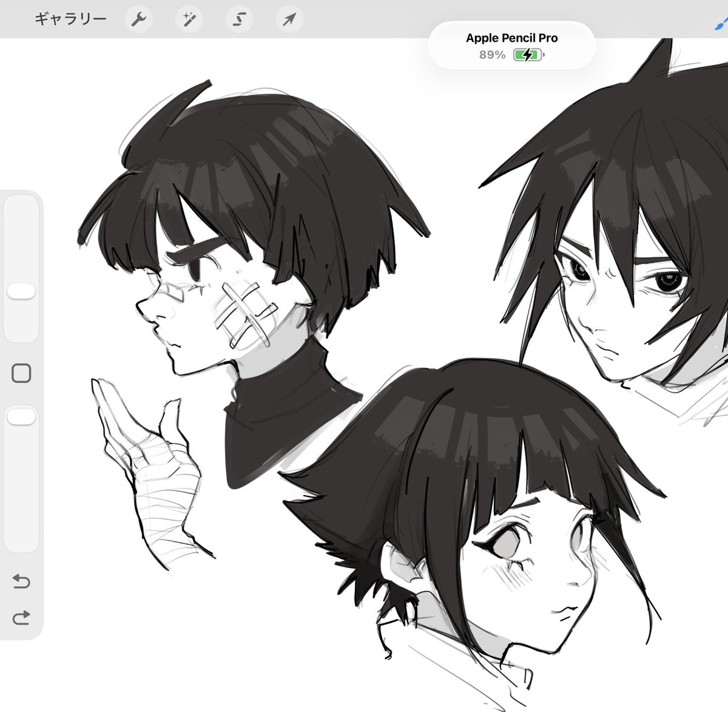Undo the last stroke with the undo arrow
Image resolution: width=728 pixels, height=712 pixels.
click(21, 582)
